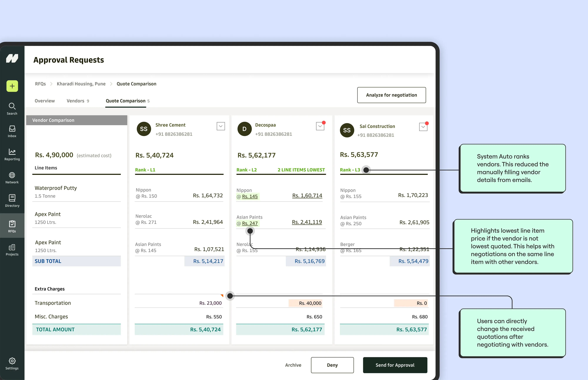Click Quote Comparison breadcrumb
This screenshot has width=588, height=380.
tap(137, 84)
